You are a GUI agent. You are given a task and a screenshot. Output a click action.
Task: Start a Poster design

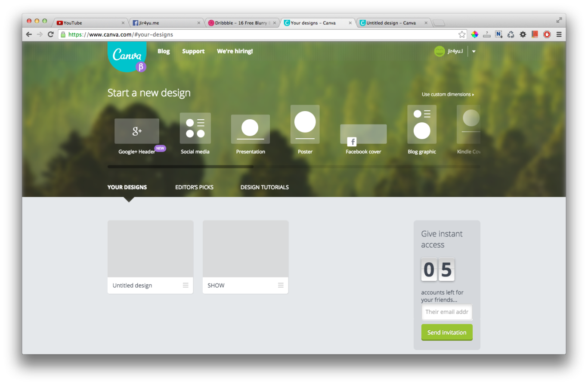click(x=305, y=124)
